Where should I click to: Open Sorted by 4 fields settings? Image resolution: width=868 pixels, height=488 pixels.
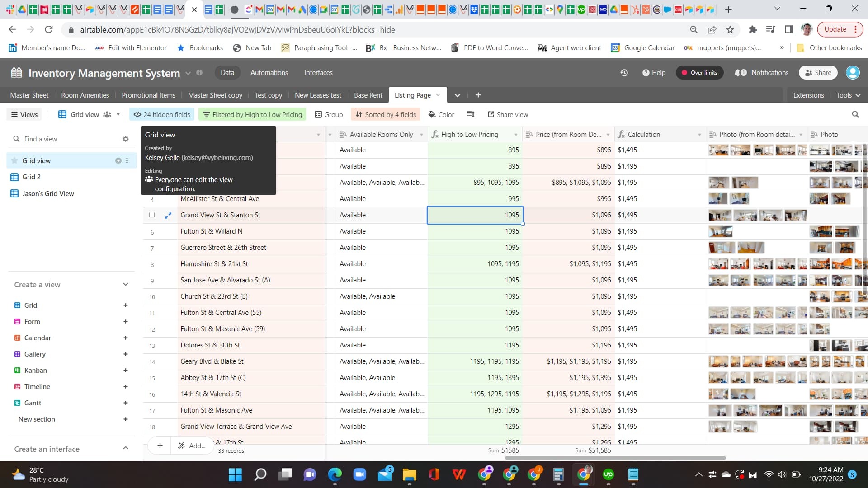tap(386, 115)
